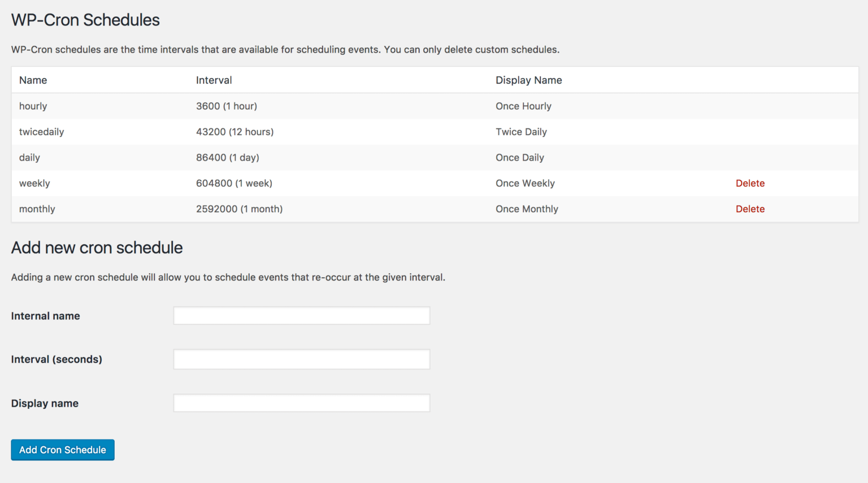This screenshot has width=868, height=483.
Task: Click the Display Name column header
Action: pyautogui.click(x=528, y=80)
